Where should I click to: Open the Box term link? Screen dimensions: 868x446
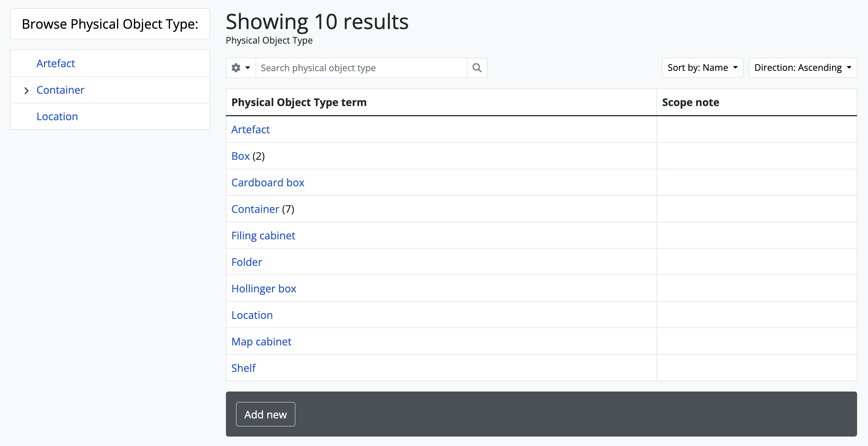(240, 156)
